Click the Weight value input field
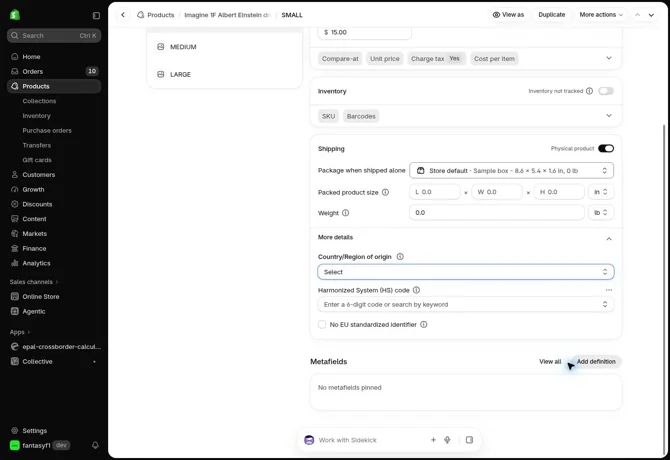Image resolution: width=670 pixels, height=460 pixels. point(497,213)
